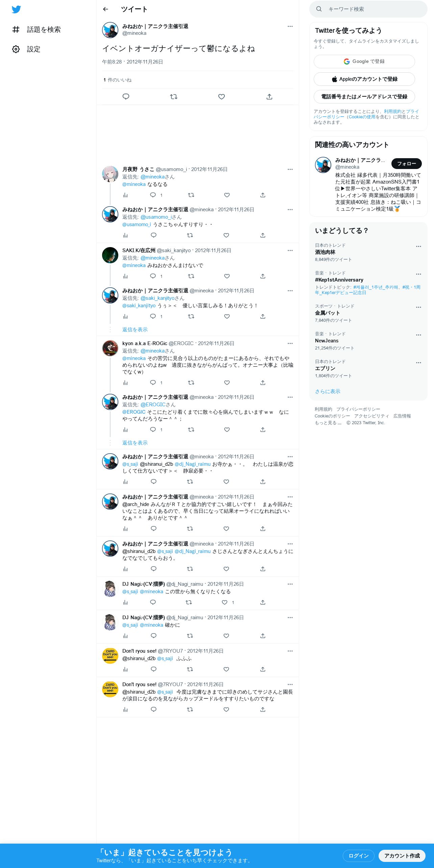Like DJ Nagi's この世から無くなりたくなる tweet
This screenshot has height=868, width=434.
coord(224,602)
